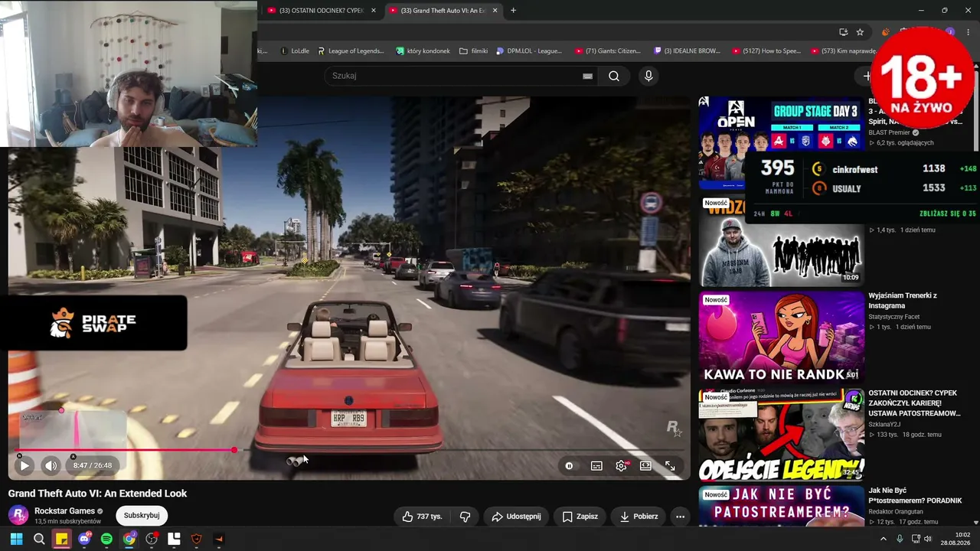Open Spotify from the taskbar

(x=106, y=539)
